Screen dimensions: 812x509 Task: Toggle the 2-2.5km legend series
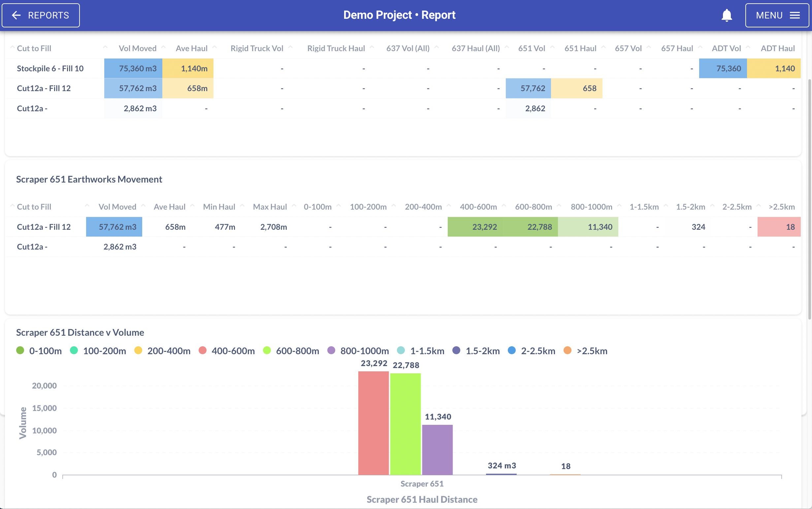532,351
